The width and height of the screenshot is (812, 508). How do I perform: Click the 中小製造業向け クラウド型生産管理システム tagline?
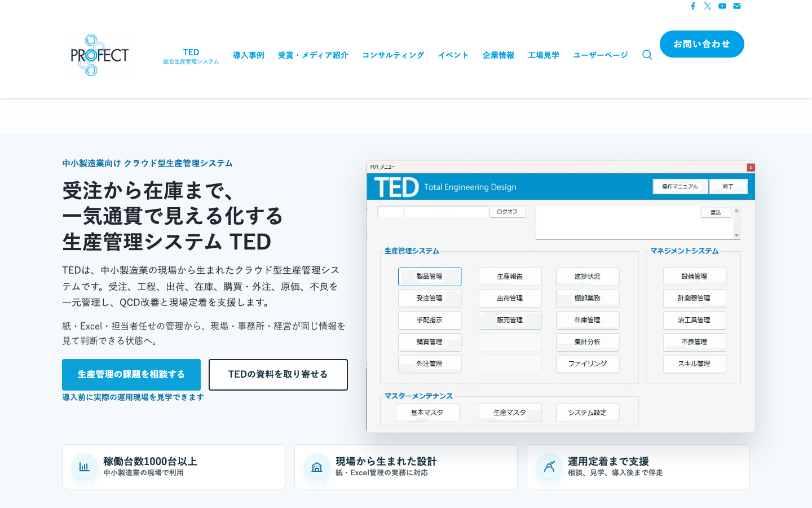click(147, 163)
